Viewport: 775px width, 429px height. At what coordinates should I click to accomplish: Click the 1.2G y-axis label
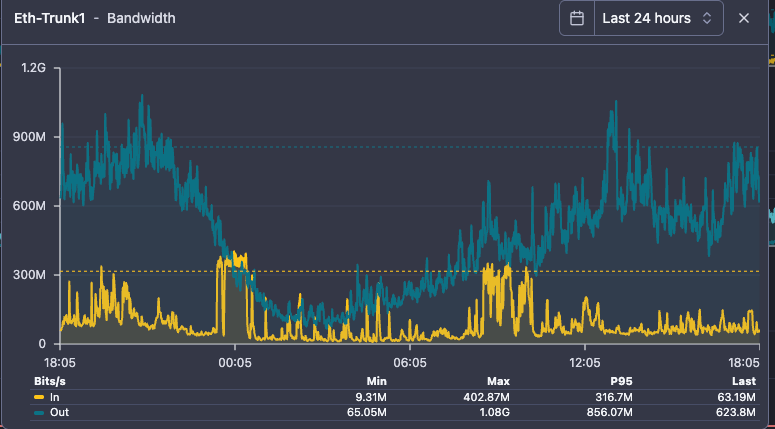34,68
